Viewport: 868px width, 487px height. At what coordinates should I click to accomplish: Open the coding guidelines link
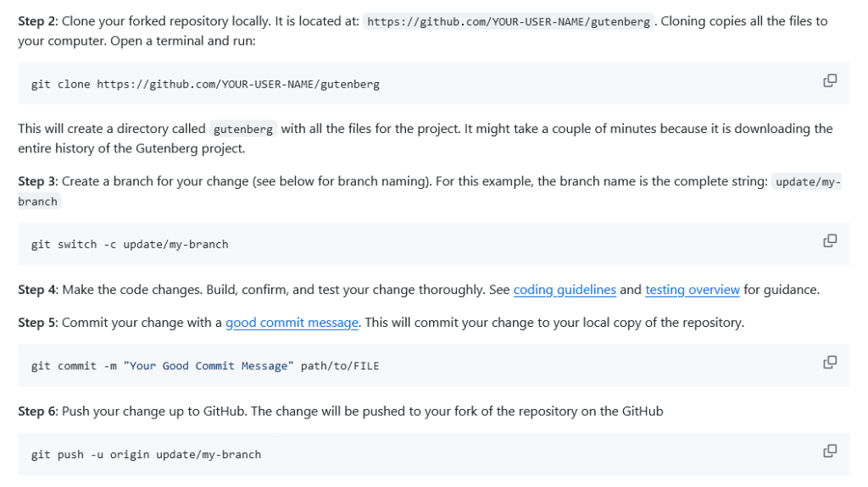click(565, 290)
